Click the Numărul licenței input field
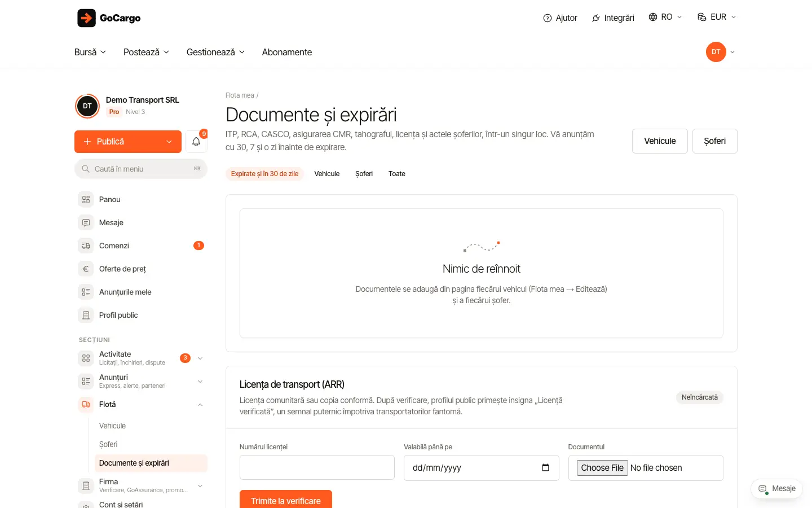This screenshot has height=508, width=812. click(x=317, y=467)
